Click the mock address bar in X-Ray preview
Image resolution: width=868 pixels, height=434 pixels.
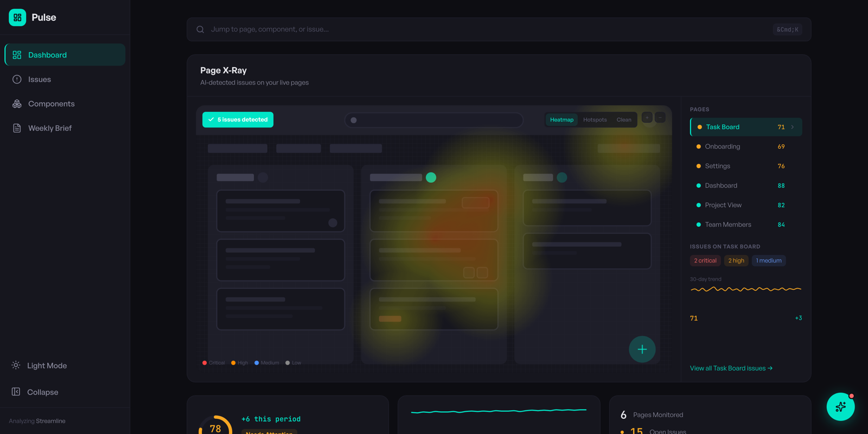point(434,120)
